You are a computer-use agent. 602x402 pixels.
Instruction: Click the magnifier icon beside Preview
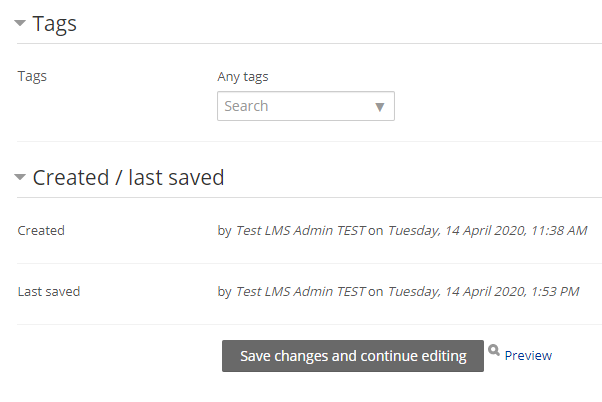tap(494, 350)
